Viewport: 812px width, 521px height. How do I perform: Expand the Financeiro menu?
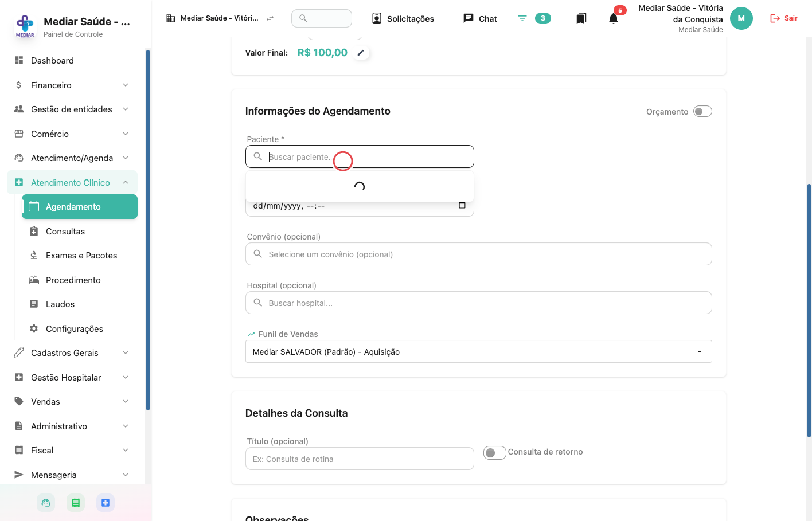pyautogui.click(x=72, y=85)
